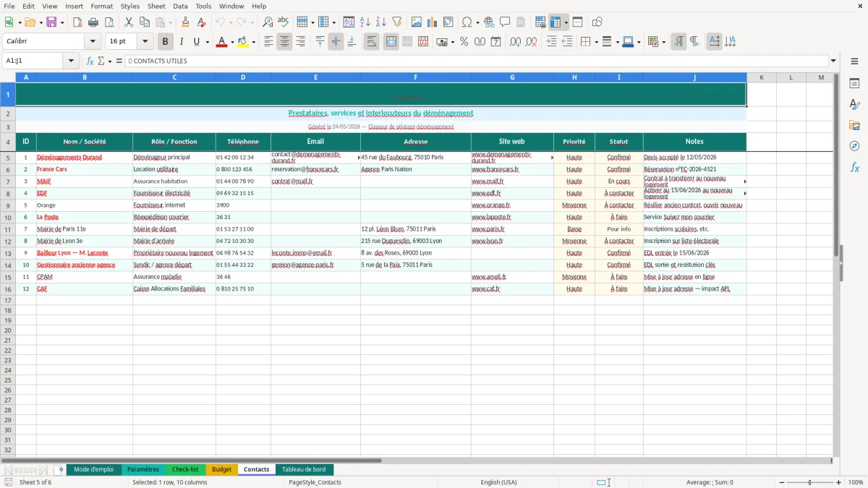Add a decimal place
This screenshot has height=488, width=868.
coord(515,42)
